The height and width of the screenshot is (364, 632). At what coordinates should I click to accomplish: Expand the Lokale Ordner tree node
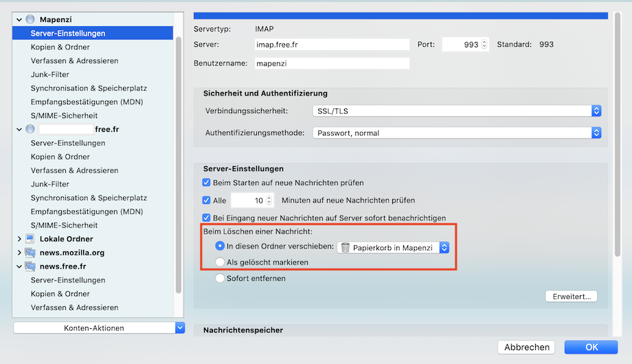tap(19, 238)
